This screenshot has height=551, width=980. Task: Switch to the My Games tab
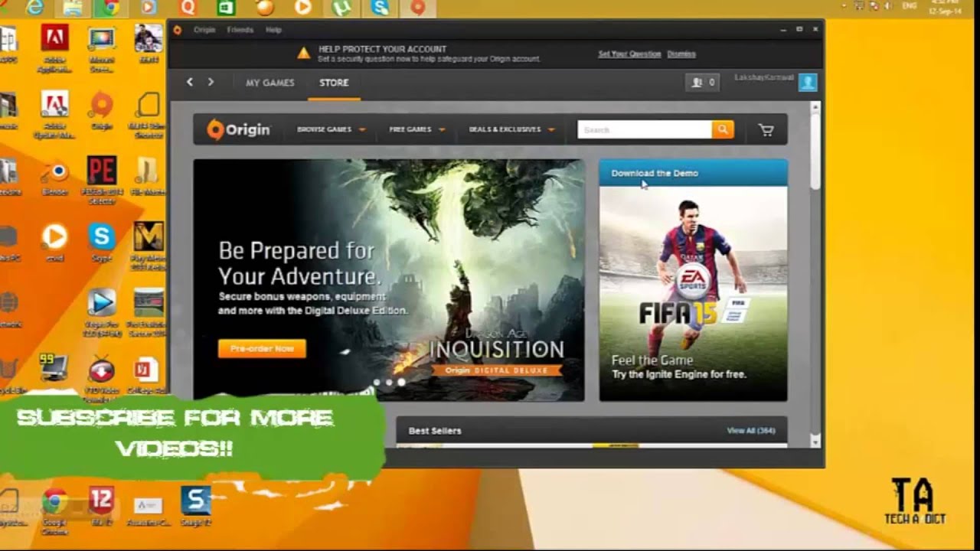pos(269,83)
